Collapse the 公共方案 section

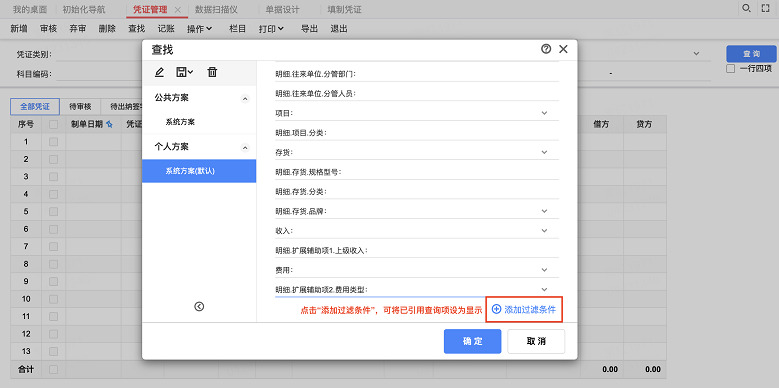click(244, 99)
